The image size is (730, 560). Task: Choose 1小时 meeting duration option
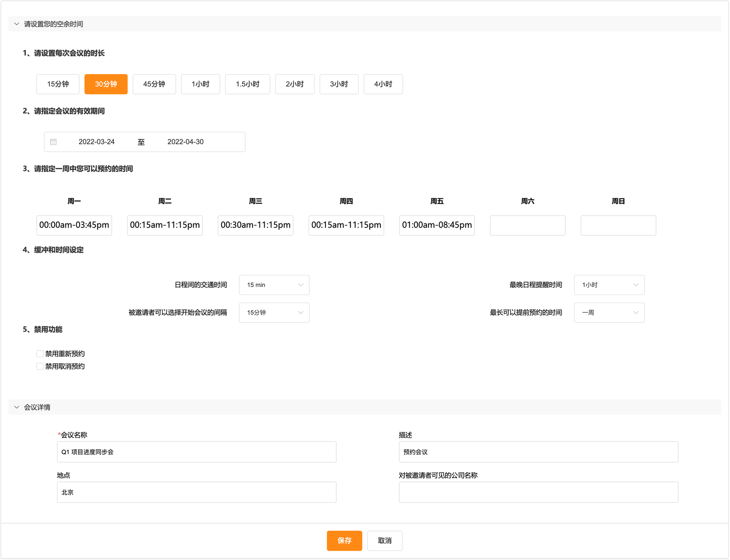pyautogui.click(x=200, y=84)
